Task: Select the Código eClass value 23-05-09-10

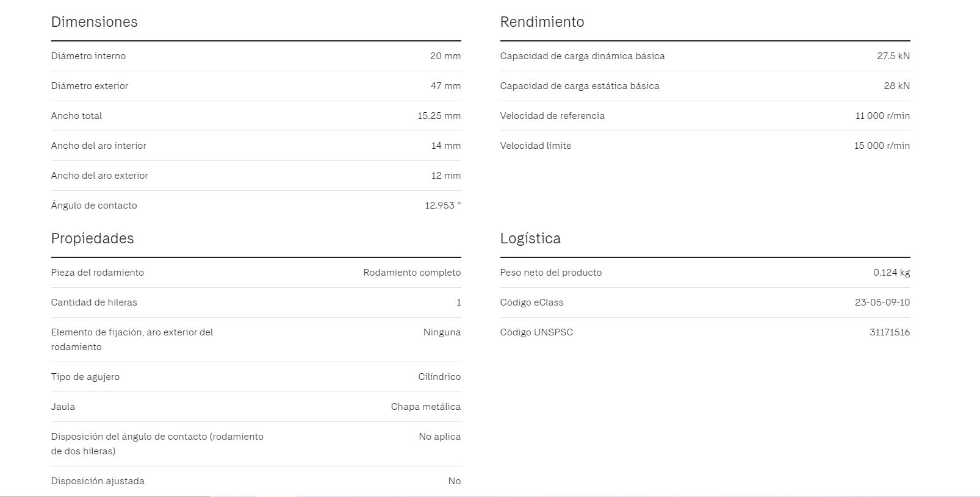Action: (882, 302)
